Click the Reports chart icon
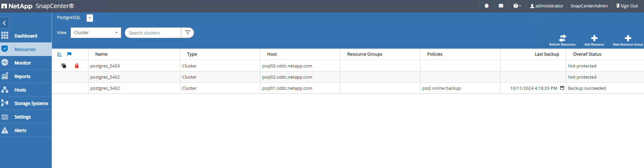 [5, 76]
